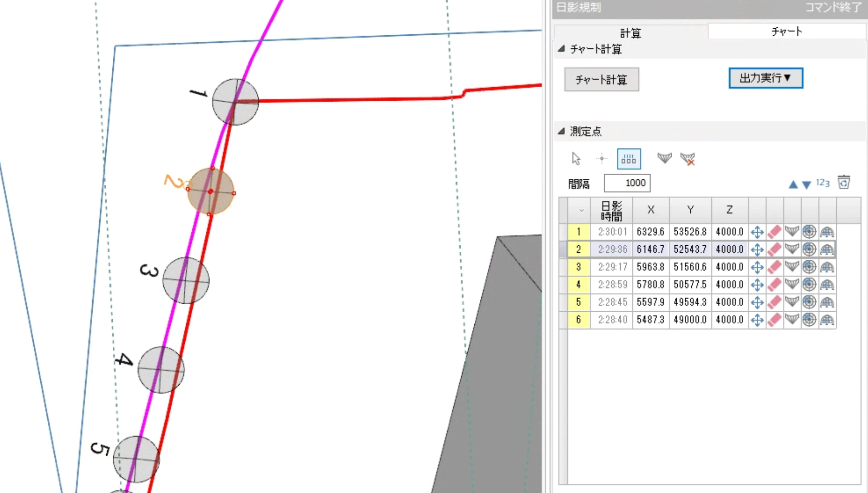Click the 間隔 input field showing 1000

click(x=627, y=183)
